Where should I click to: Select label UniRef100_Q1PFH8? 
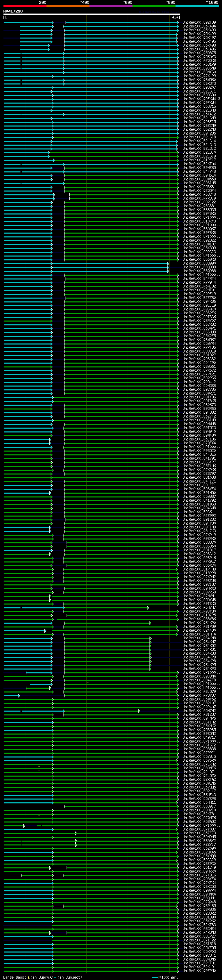[199, 569]
